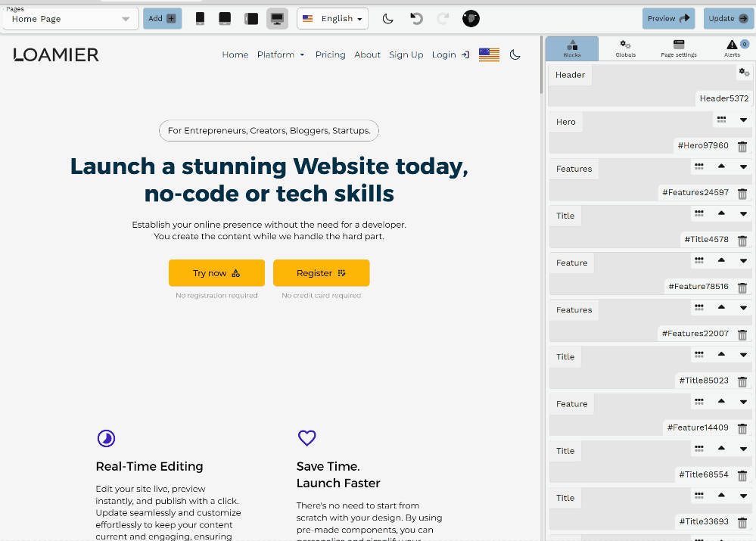The image size is (756, 541).
Task: Move #Feature78516 block down
Action: tap(743, 261)
